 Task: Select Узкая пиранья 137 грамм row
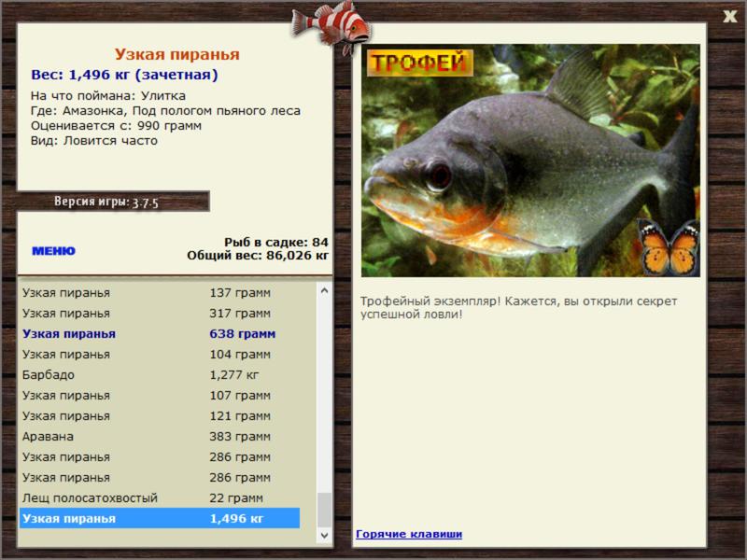coord(160,293)
